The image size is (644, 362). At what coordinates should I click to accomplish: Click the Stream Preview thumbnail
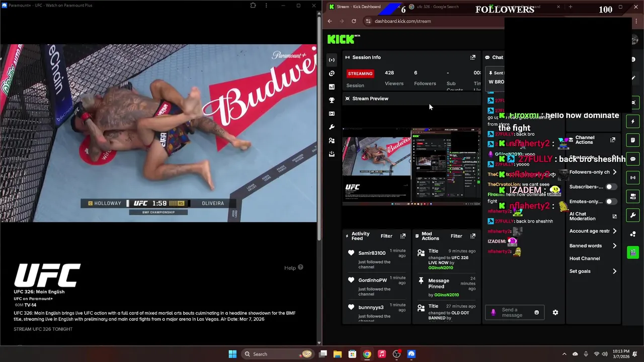click(412, 167)
